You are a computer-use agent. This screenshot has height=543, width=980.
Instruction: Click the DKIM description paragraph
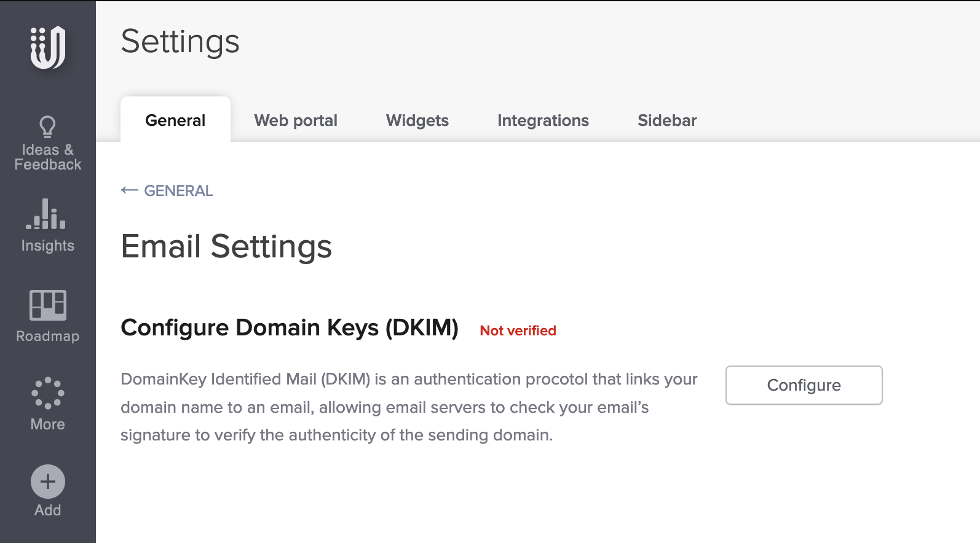[x=409, y=407]
